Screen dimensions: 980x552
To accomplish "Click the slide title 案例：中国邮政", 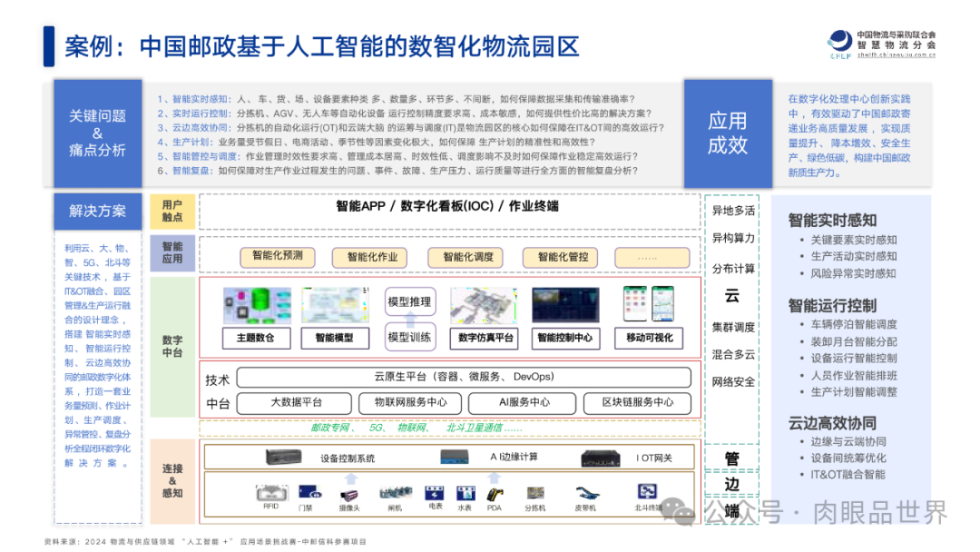I will point(322,46).
